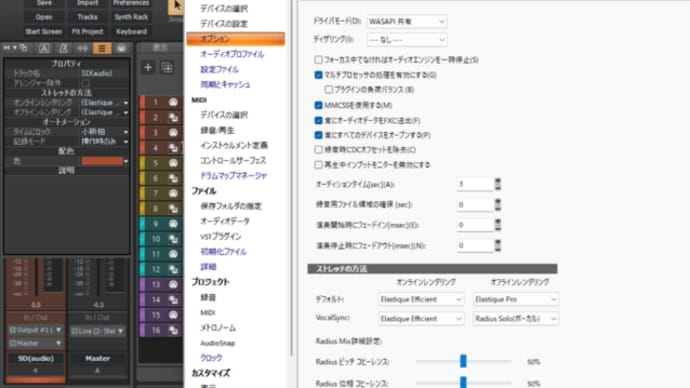Click the icon on track row 2
This screenshot has width=690, height=388.
click(x=173, y=117)
